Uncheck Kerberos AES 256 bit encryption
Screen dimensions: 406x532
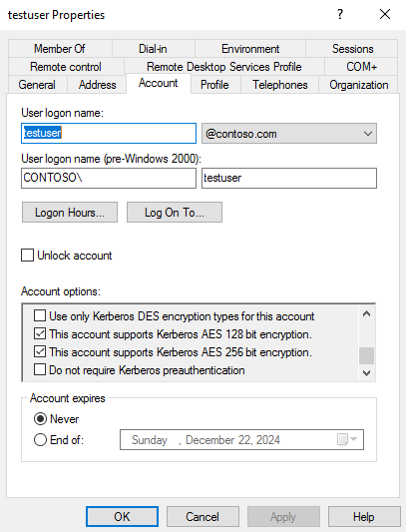[x=40, y=351]
